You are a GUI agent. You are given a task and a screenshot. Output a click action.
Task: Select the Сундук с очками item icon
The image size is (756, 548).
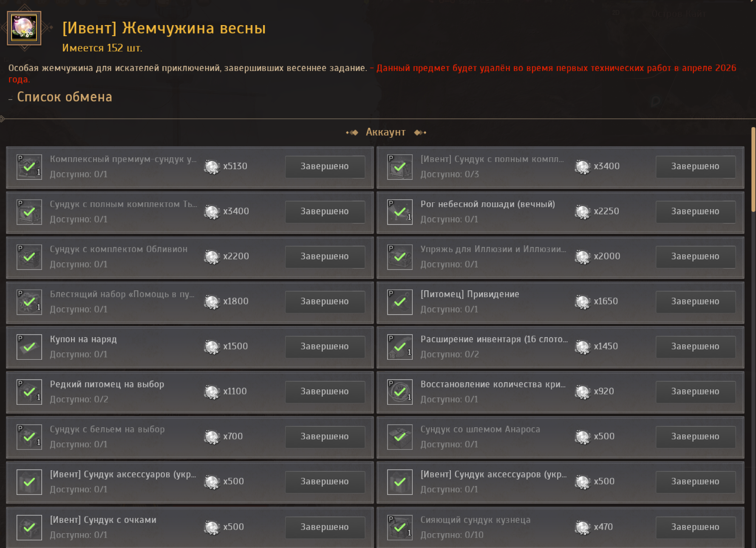pyautogui.click(x=29, y=528)
